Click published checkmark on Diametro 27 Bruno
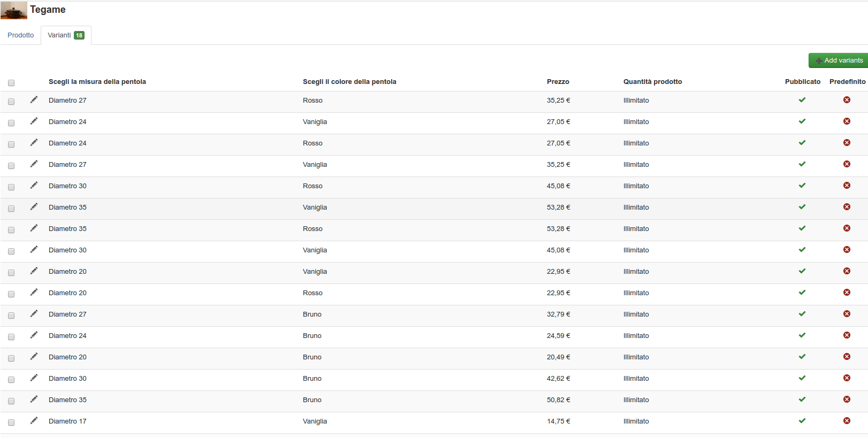 (802, 314)
